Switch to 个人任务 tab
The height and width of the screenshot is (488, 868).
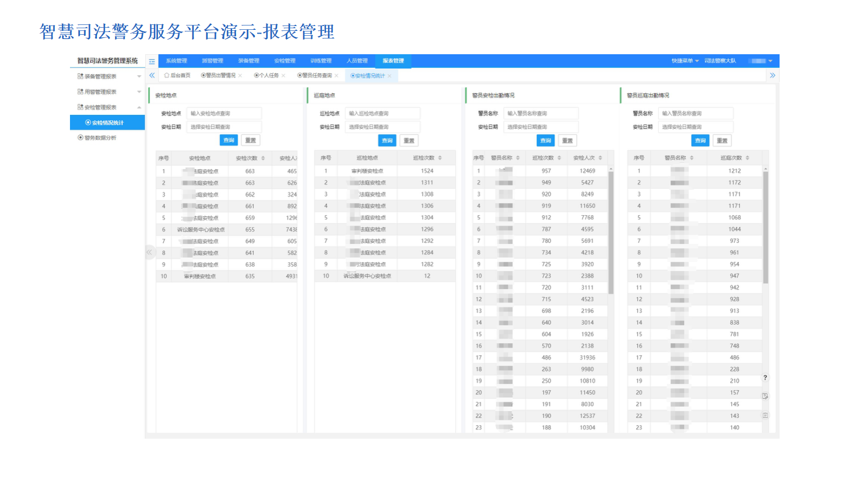point(266,76)
